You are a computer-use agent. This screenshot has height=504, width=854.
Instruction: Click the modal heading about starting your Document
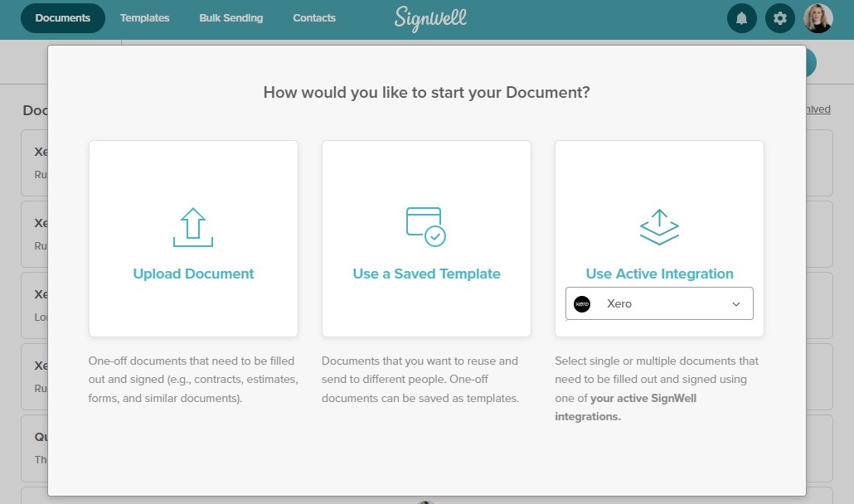point(426,93)
